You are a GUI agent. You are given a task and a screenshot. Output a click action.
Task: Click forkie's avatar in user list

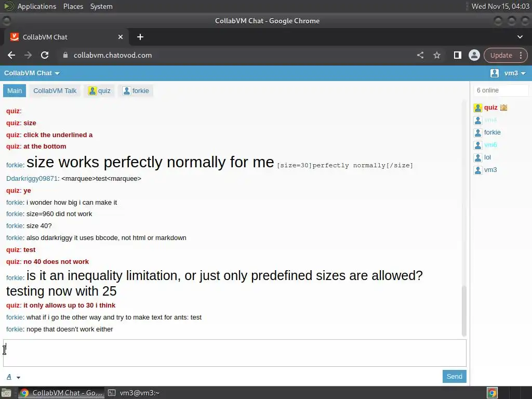coord(478,132)
